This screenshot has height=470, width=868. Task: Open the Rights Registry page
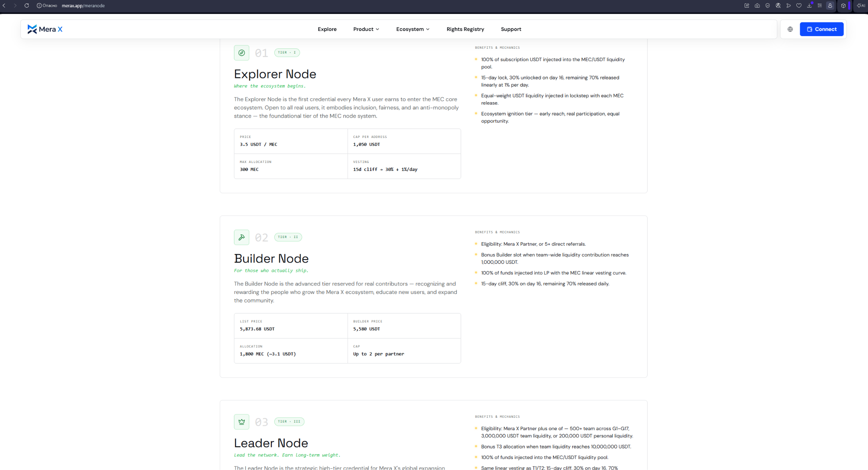[465, 29]
